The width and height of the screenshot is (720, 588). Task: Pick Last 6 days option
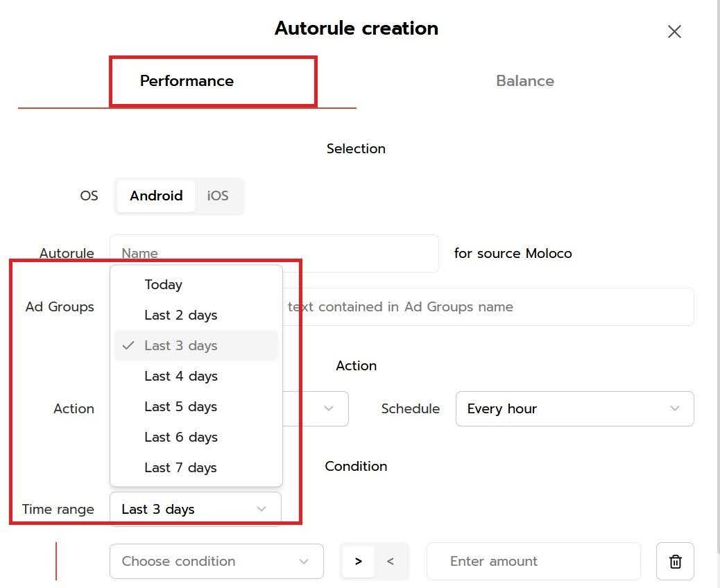[x=181, y=437]
